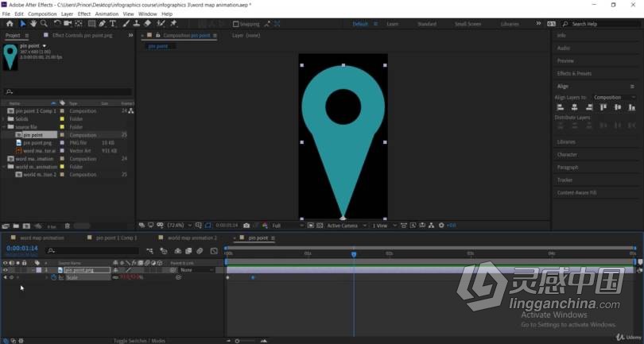Open the Active Camera dropdown
The width and height of the screenshot is (644, 344).
346,226
